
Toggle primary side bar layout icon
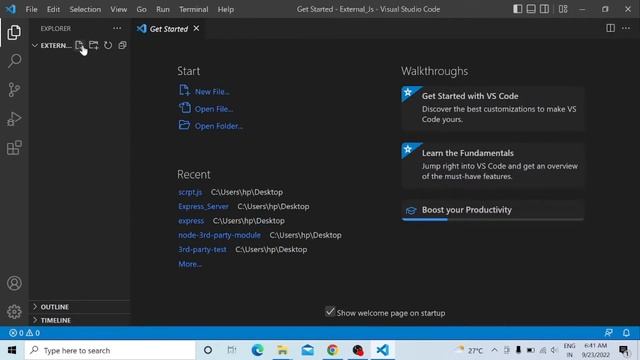[x=517, y=9]
